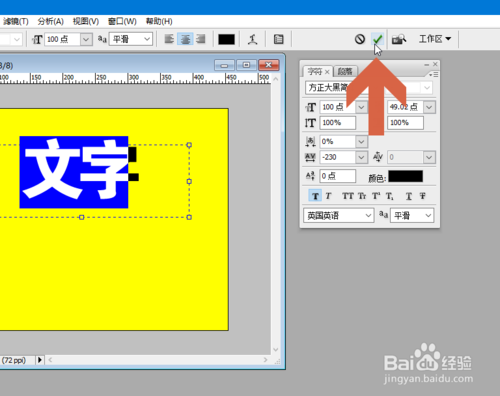This screenshot has width=500, height=396.
Task: Click the baseline shift 0 点 field
Action: [x=338, y=176]
